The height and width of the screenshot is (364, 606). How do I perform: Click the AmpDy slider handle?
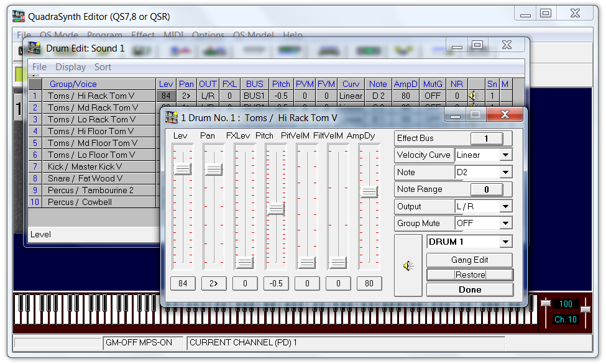click(369, 192)
